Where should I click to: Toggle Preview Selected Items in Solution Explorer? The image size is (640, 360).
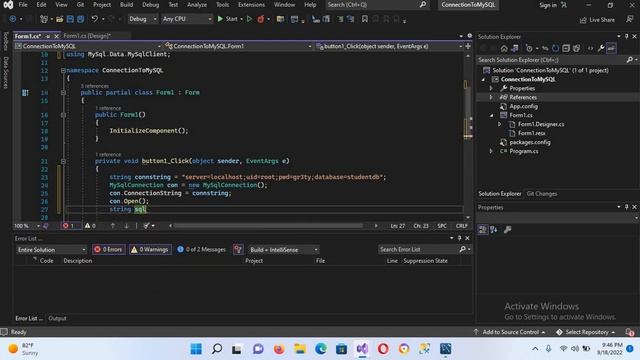pos(611,49)
